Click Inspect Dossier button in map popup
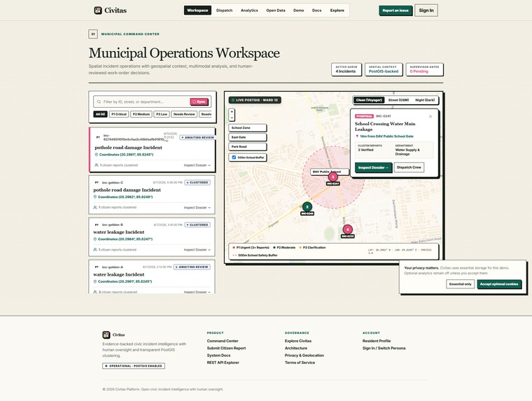Screen dimensions: 532x401 [x=373, y=167]
